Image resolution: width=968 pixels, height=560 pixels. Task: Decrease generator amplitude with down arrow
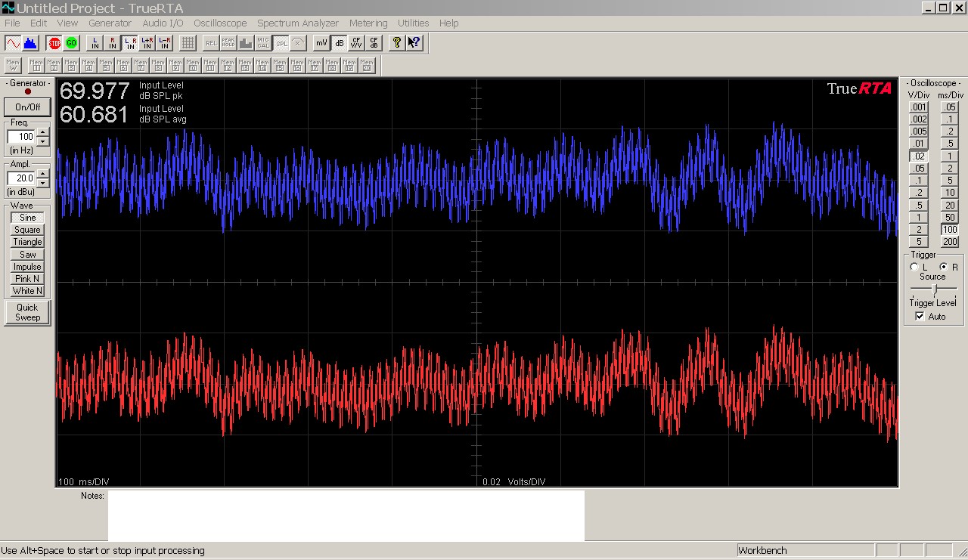click(x=42, y=182)
